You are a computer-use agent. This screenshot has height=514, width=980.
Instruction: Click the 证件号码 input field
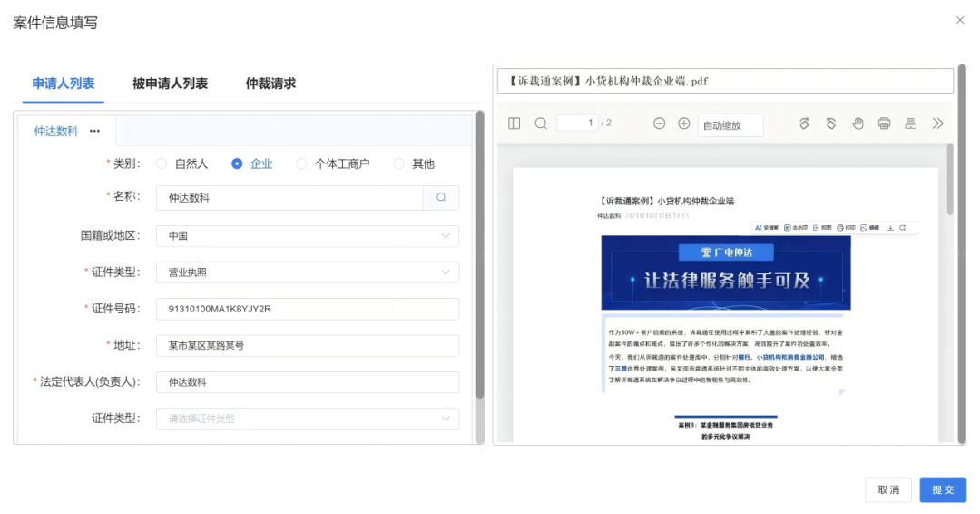point(308,309)
